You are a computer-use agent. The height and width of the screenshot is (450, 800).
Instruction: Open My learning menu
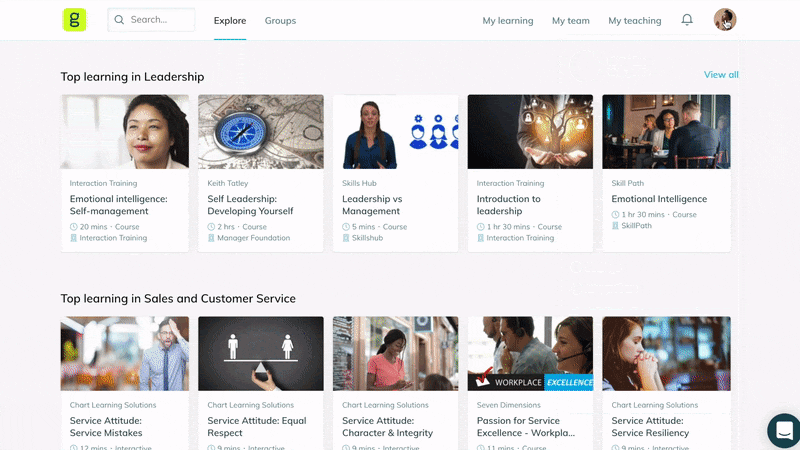click(x=508, y=21)
